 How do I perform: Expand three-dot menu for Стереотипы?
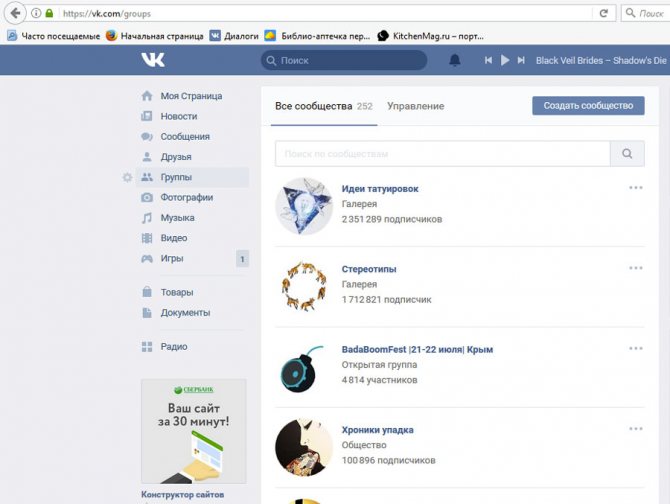tap(635, 268)
